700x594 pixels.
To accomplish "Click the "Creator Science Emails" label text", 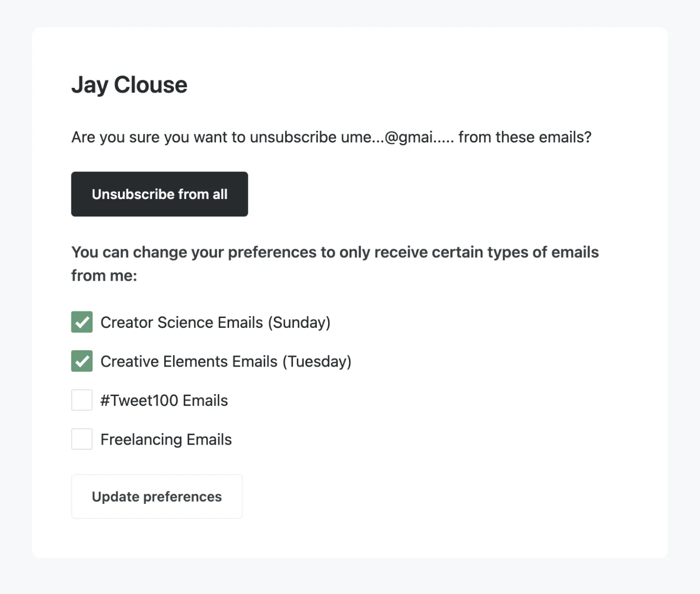I will [182, 323].
